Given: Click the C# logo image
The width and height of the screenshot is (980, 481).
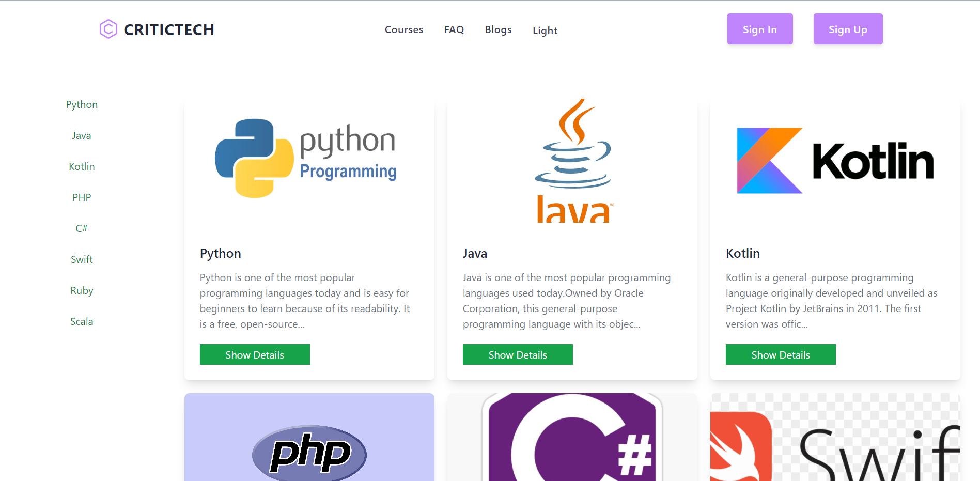Looking at the screenshot, I should pos(572,437).
